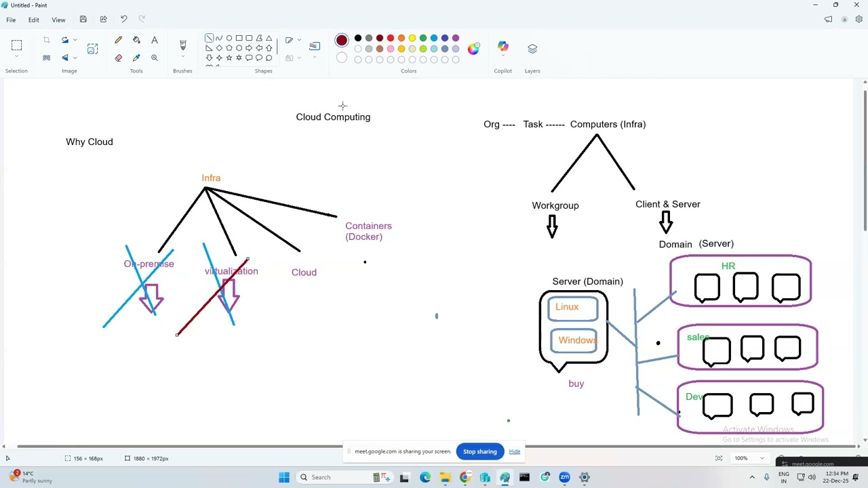Select the Text tool

pyautogui.click(x=155, y=40)
